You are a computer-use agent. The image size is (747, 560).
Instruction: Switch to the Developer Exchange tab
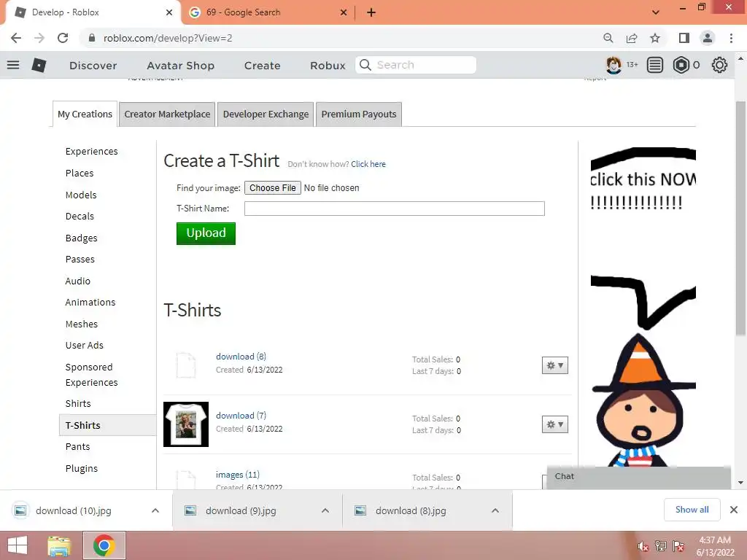(x=266, y=114)
